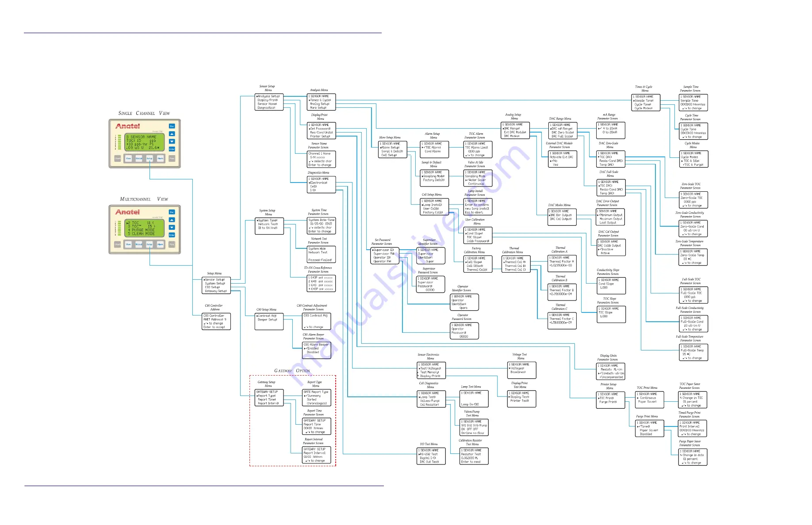
Task: Click the channel LED column on Single Channel device
Action: tap(119, 142)
